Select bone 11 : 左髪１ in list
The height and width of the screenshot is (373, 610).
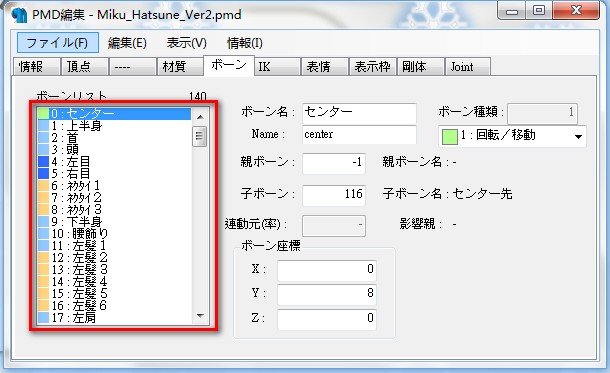[114, 245]
